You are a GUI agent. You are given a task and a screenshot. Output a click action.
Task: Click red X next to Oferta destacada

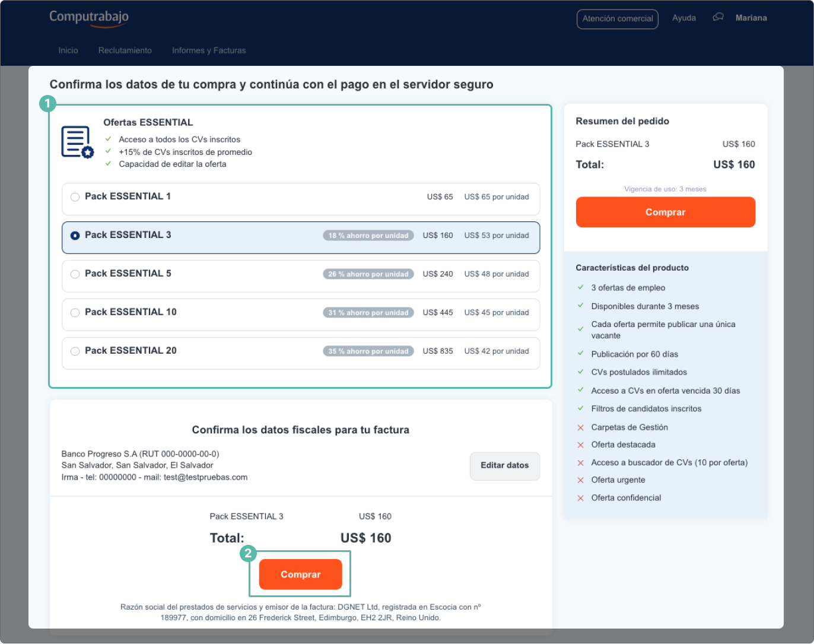[581, 445]
